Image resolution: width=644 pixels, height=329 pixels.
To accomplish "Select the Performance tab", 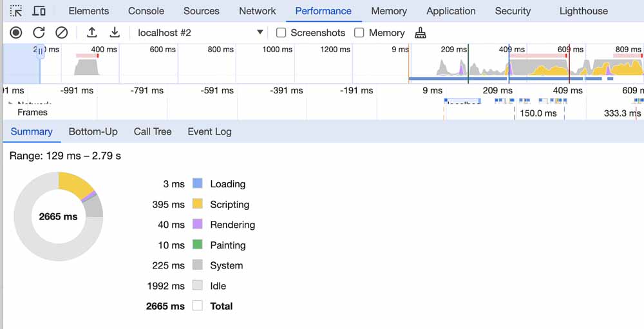I will (323, 11).
